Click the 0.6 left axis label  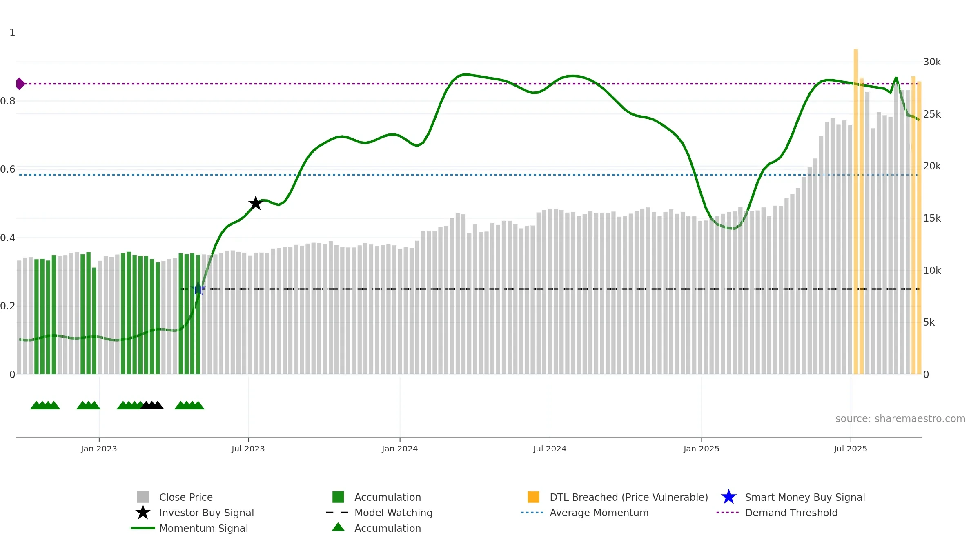coord(8,169)
